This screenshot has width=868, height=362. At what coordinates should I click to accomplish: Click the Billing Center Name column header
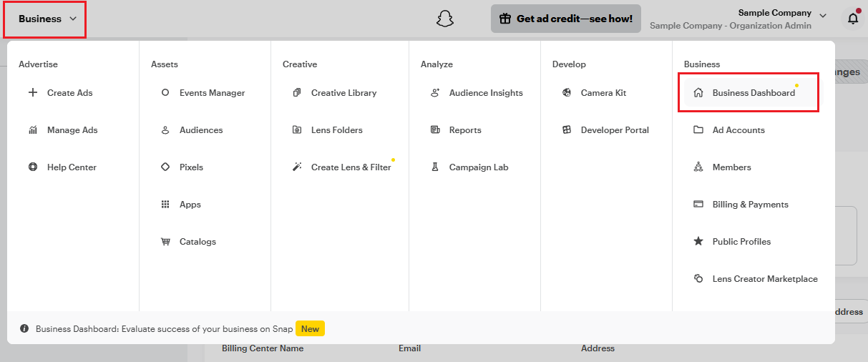(263, 348)
